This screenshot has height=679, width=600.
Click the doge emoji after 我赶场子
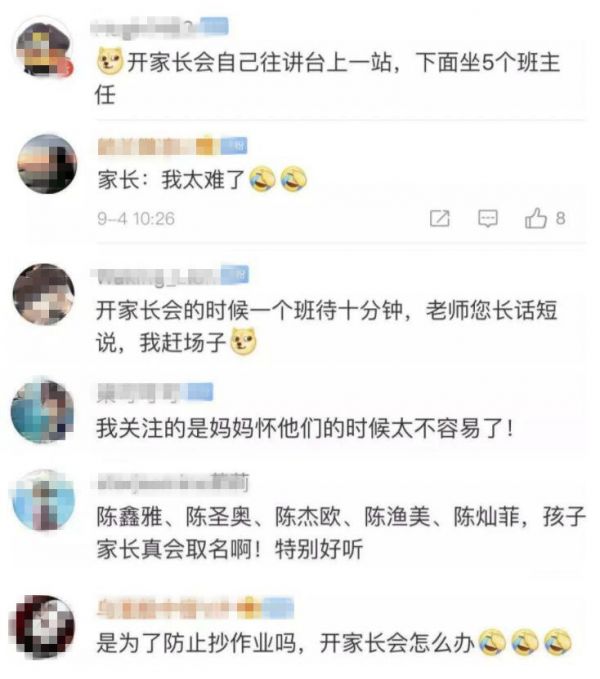pos(243,342)
